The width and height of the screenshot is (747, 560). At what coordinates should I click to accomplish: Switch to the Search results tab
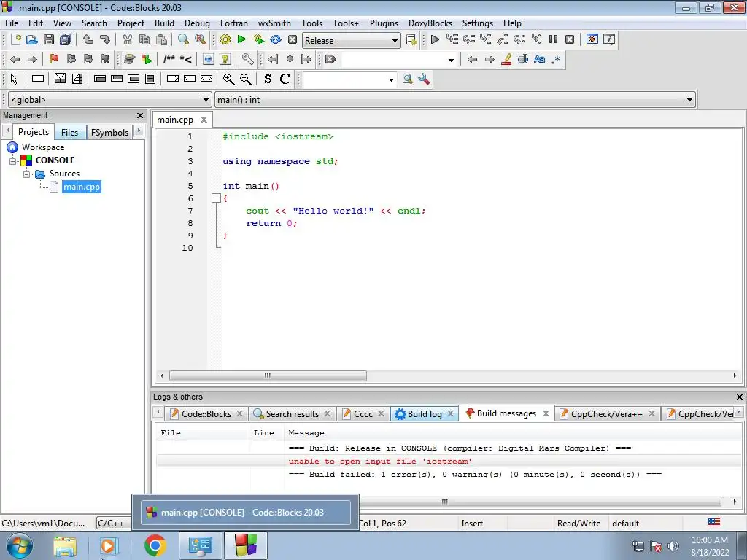click(292, 414)
